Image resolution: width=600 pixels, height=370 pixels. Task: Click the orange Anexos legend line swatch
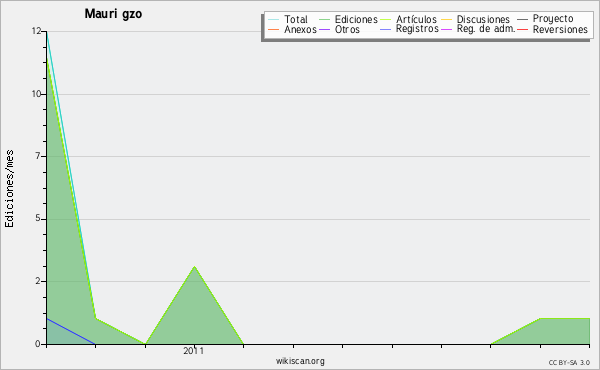(x=274, y=29)
